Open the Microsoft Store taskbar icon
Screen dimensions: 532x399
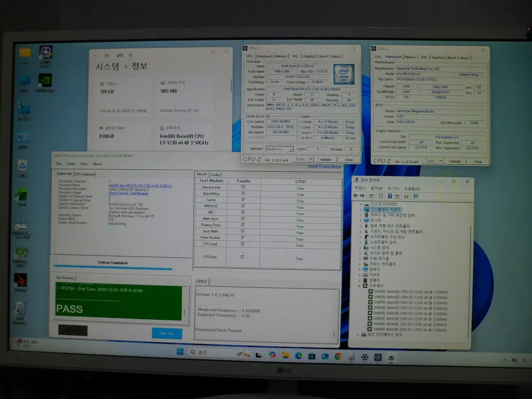click(312, 356)
